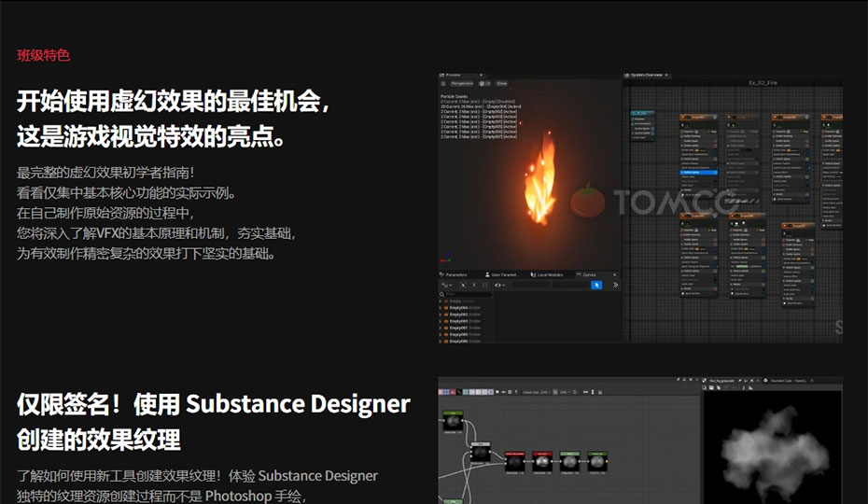The width and height of the screenshot is (868, 504).
Task: Select the first red-header node in Substance graph
Action: tap(515, 461)
